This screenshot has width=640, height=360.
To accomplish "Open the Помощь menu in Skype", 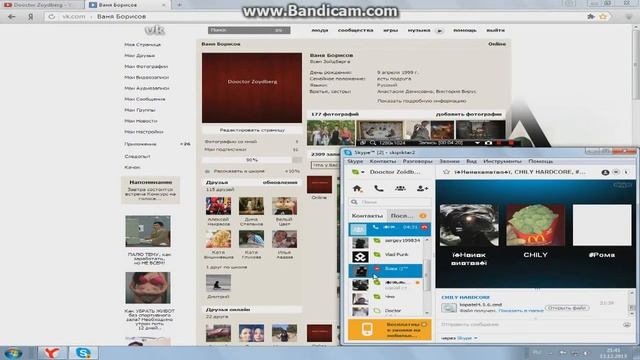I will pos(540,161).
